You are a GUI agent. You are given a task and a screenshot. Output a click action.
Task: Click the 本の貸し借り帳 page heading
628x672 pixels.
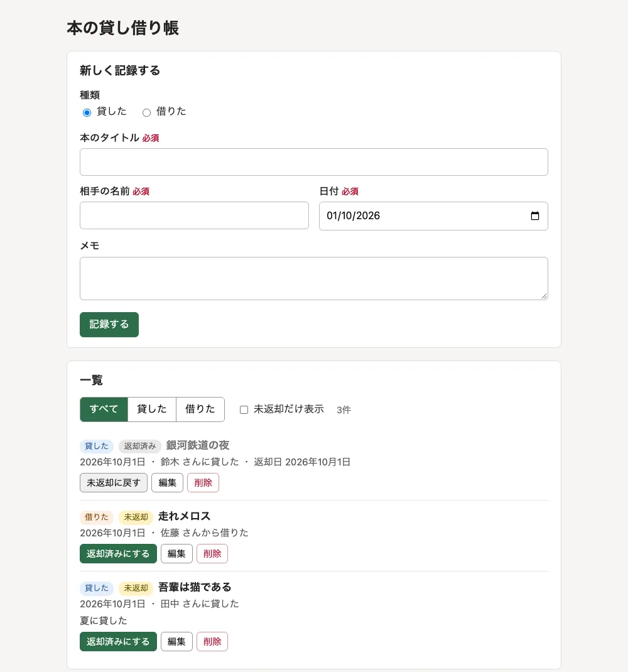[x=122, y=28]
